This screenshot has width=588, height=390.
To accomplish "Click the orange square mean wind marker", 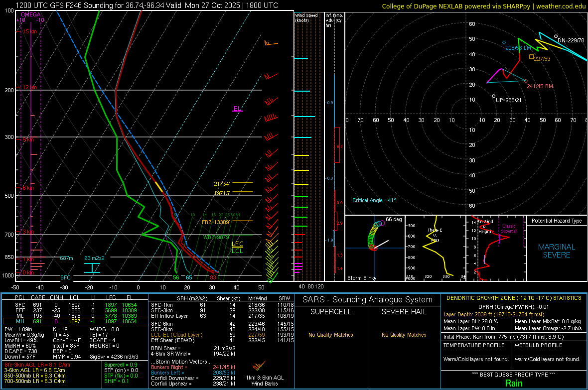I will tap(531, 57).
